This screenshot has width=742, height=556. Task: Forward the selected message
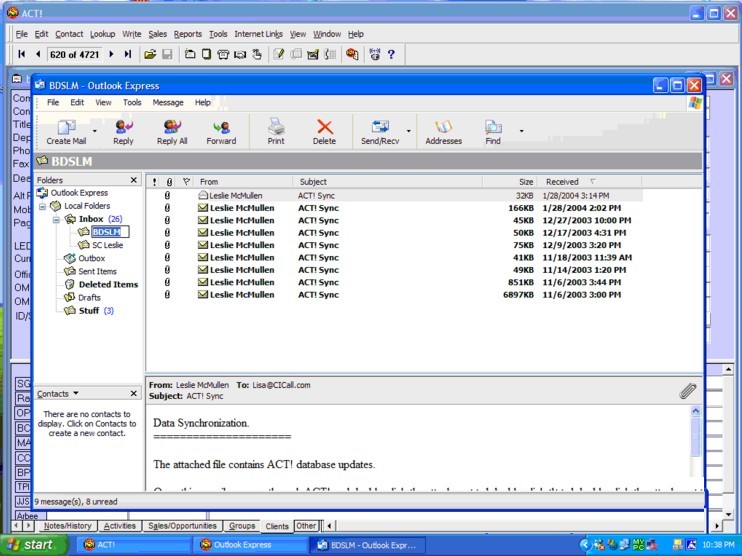(221, 132)
